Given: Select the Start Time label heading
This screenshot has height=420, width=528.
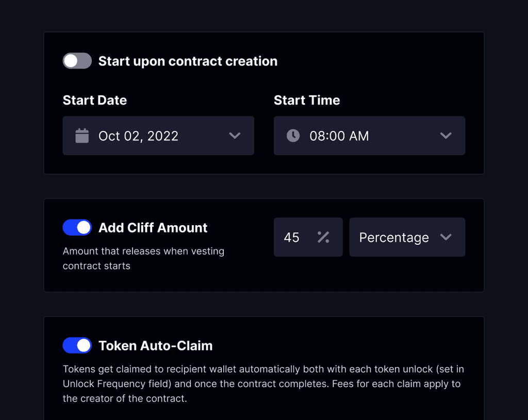Looking at the screenshot, I should point(307,100).
